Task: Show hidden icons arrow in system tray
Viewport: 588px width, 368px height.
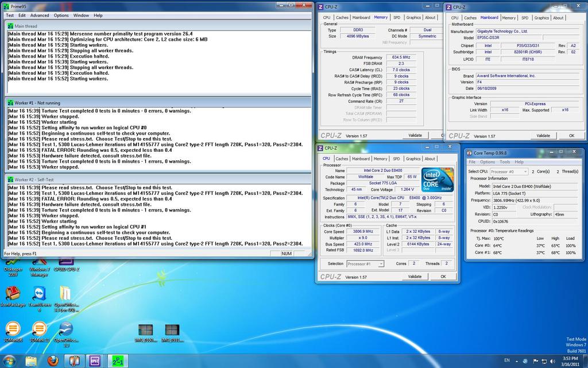Action: pos(516,361)
